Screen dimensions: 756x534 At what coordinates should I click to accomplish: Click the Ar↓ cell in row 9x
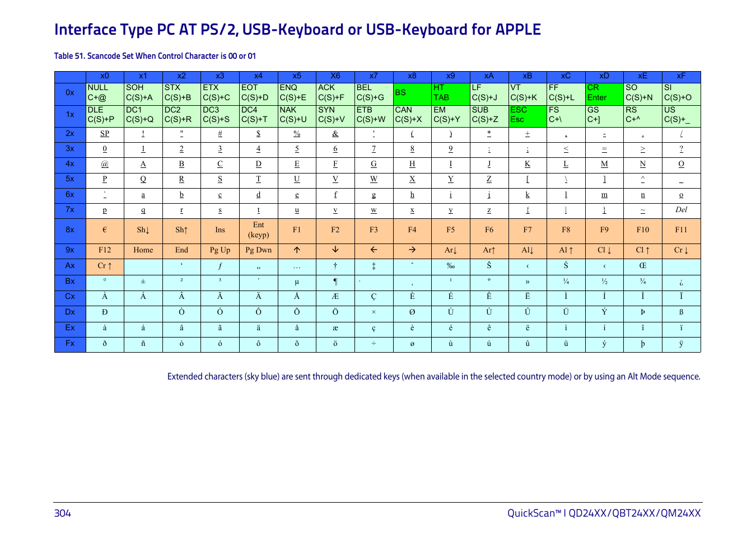click(451, 251)
